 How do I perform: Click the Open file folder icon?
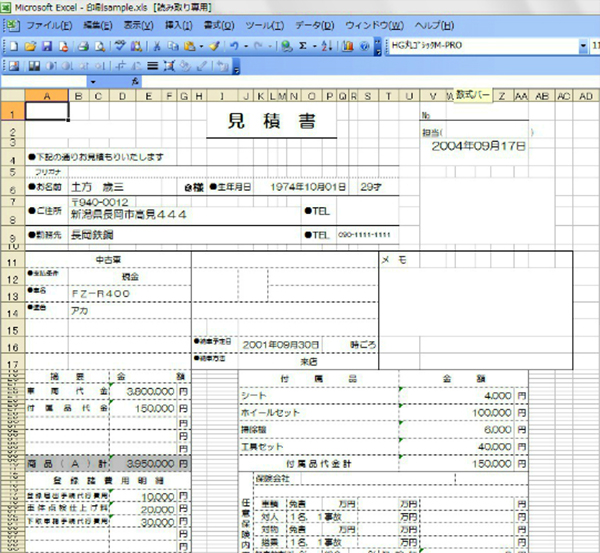pyautogui.click(x=30, y=46)
